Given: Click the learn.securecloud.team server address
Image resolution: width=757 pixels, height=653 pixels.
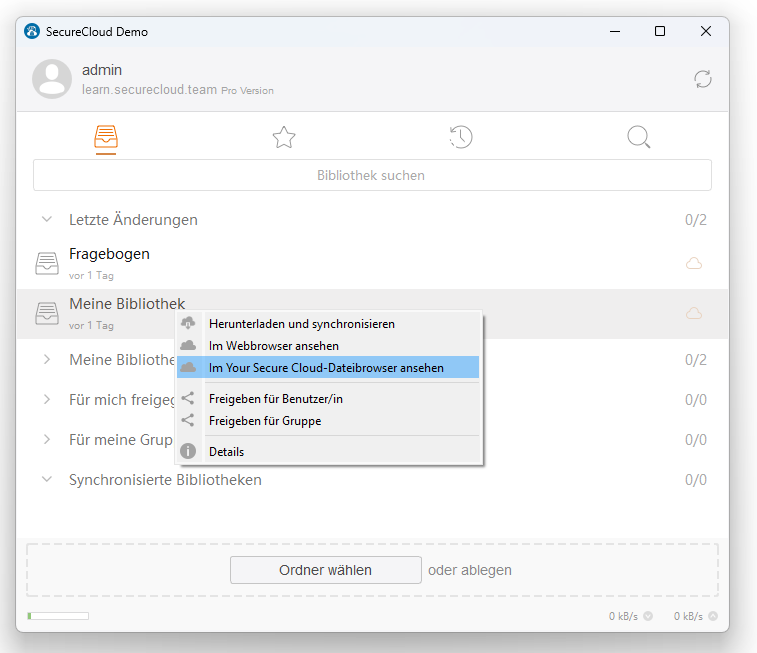Looking at the screenshot, I should coord(149,90).
